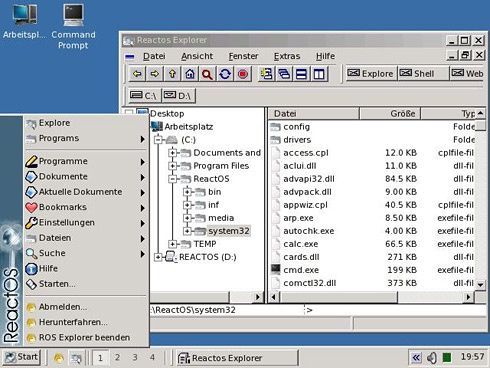
Task: Open the Arbeitsplatz desktop icon
Action: [24, 22]
